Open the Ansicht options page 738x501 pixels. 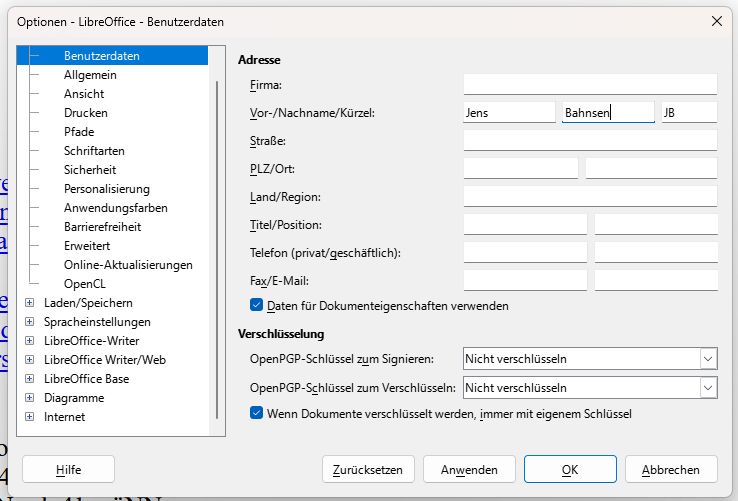(84, 94)
